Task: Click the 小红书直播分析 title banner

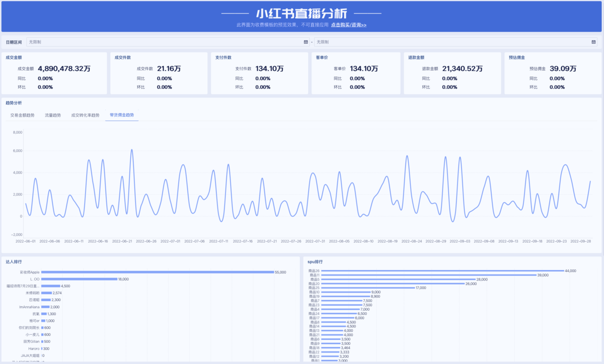Action: [302, 12]
